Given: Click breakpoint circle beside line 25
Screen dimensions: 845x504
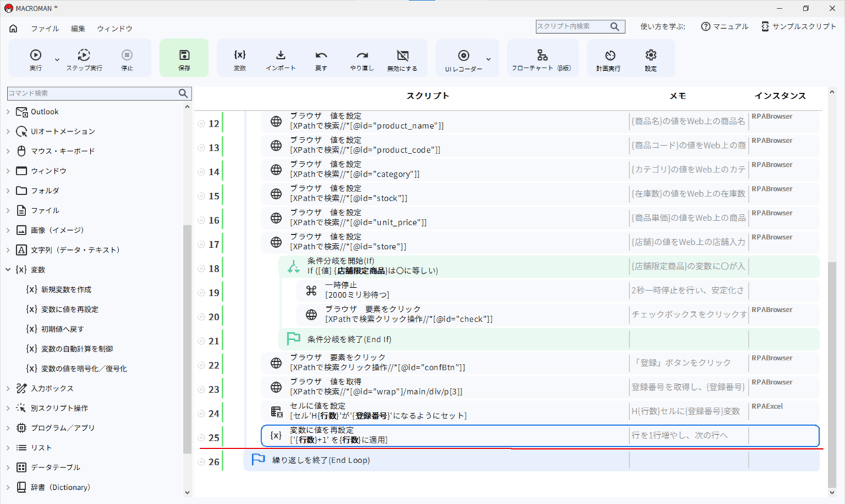Looking at the screenshot, I should pyautogui.click(x=202, y=438).
